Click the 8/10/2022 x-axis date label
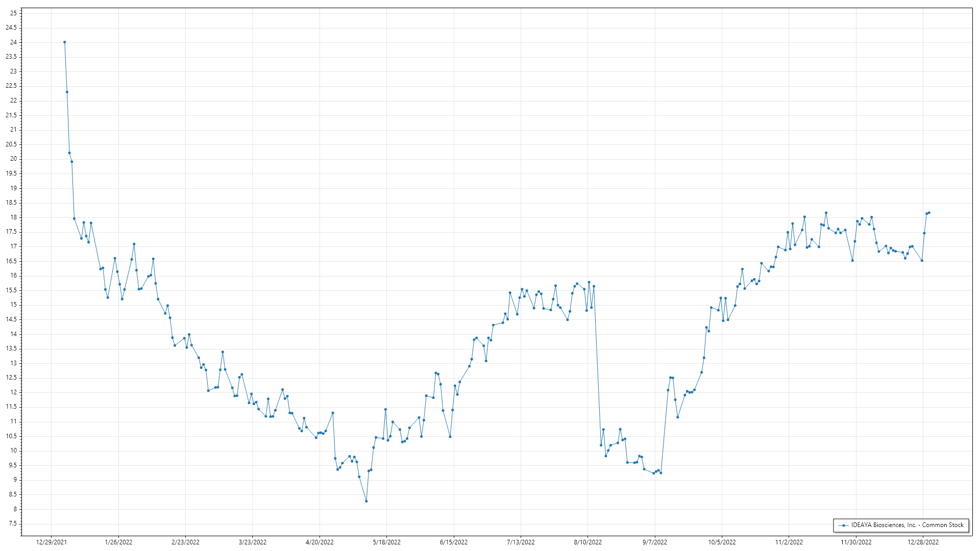Image resolution: width=980 pixels, height=551 pixels. tap(587, 542)
